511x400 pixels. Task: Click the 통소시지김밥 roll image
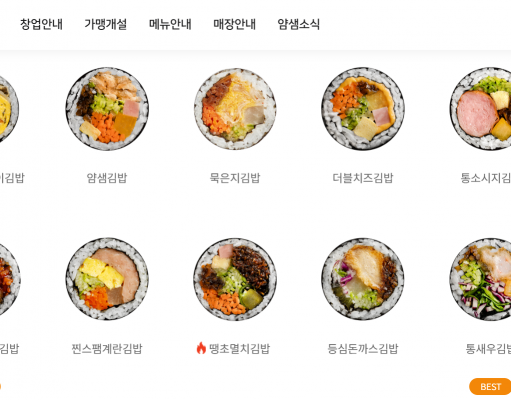pyautogui.click(x=480, y=109)
